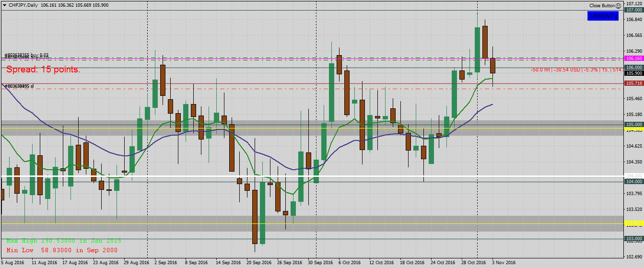
Task: Click the red 105.718 stop level tag
Action: (633, 83)
